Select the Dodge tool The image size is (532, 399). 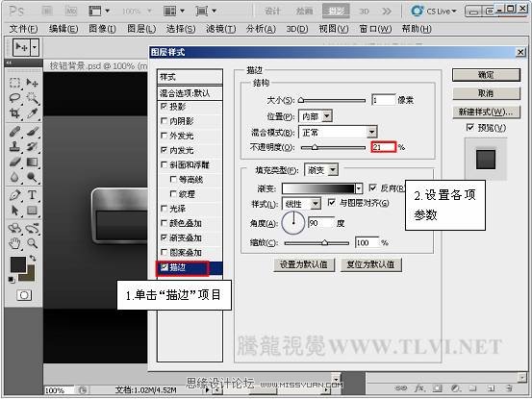[33, 177]
